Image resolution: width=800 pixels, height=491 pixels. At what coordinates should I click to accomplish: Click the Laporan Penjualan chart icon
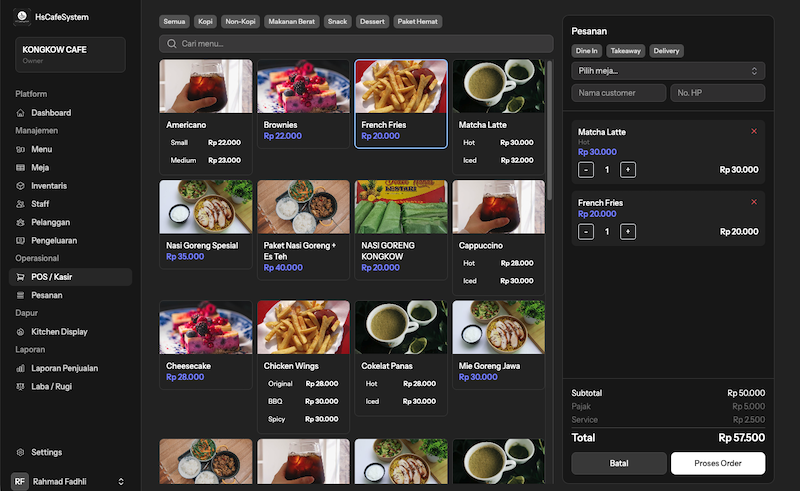[x=21, y=368]
